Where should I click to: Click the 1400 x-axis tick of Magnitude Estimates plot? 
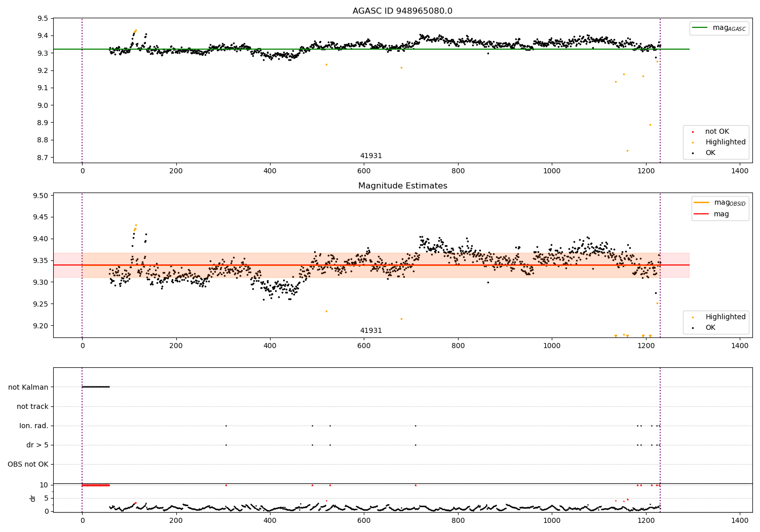point(740,346)
